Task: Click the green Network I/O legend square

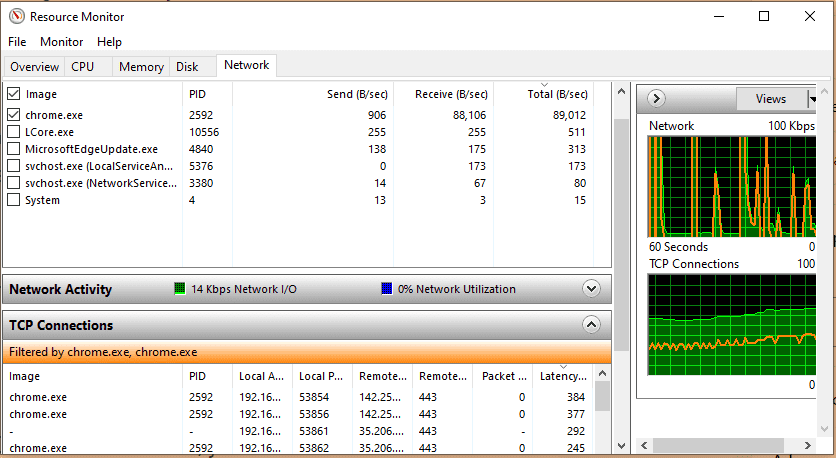Action: pyautogui.click(x=180, y=289)
